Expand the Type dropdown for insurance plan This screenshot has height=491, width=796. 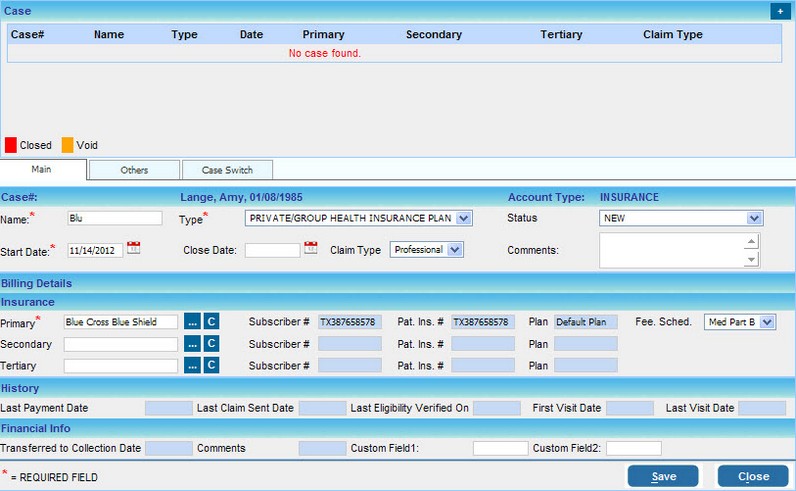click(x=464, y=218)
